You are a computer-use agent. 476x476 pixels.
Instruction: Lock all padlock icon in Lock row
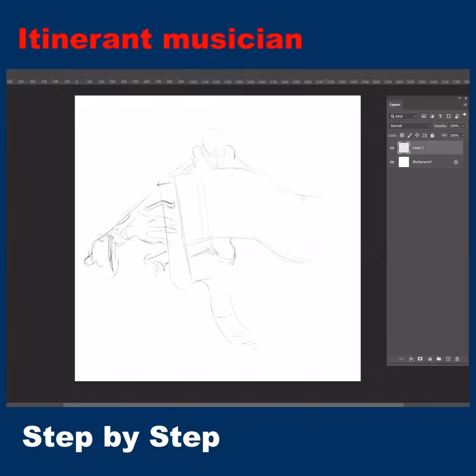click(x=432, y=135)
